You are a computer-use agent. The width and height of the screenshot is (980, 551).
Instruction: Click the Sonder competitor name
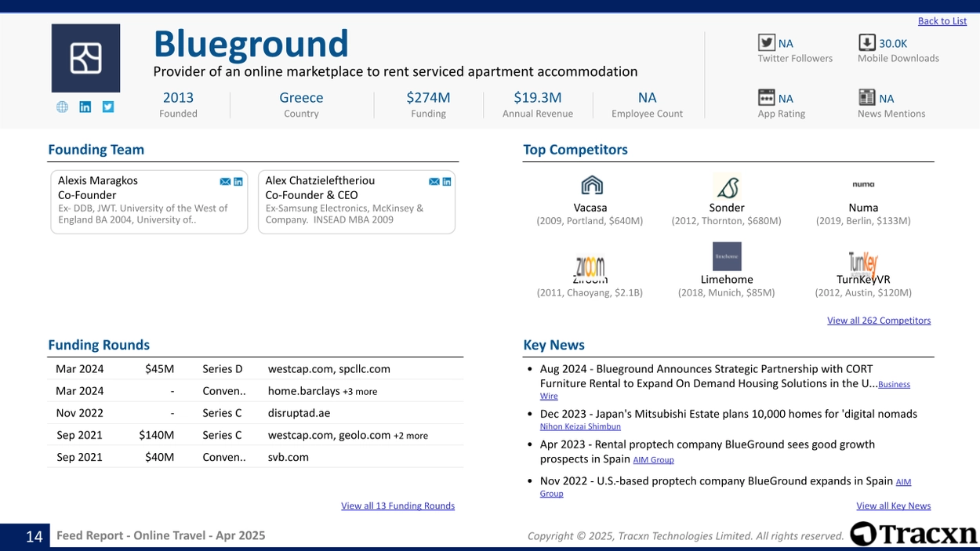click(727, 208)
